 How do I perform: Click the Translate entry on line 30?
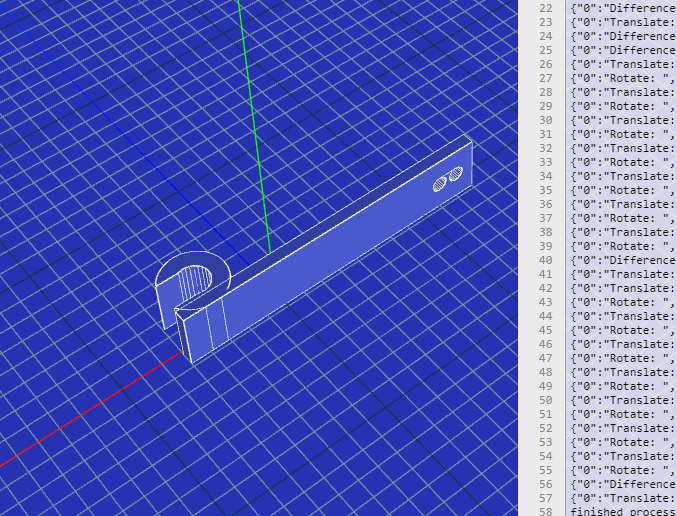pyautogui.click(x=622, y=120)
